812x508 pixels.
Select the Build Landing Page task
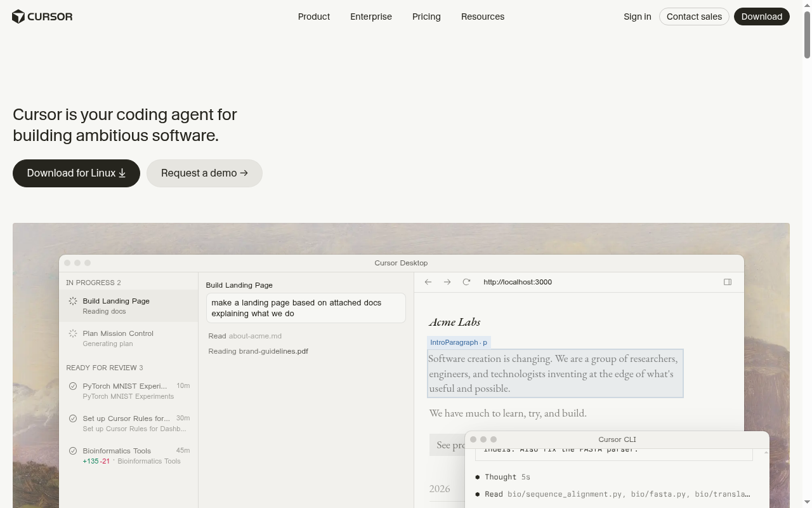pos(129,306)
